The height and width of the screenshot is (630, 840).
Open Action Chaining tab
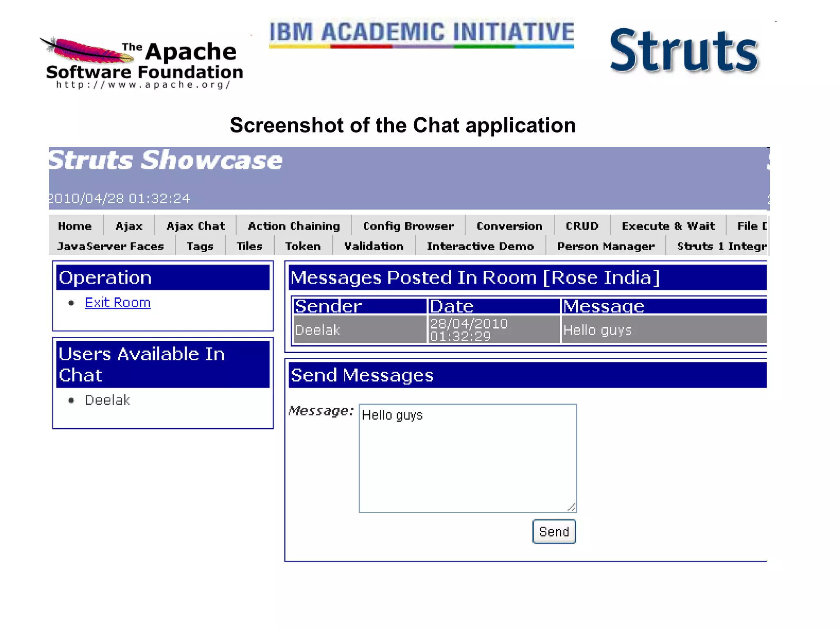click(294, 226)
